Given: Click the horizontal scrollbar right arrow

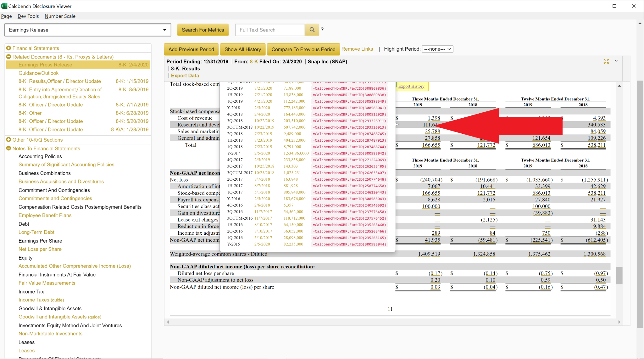Looking at the screenshot, I should [x=619, y=322].
